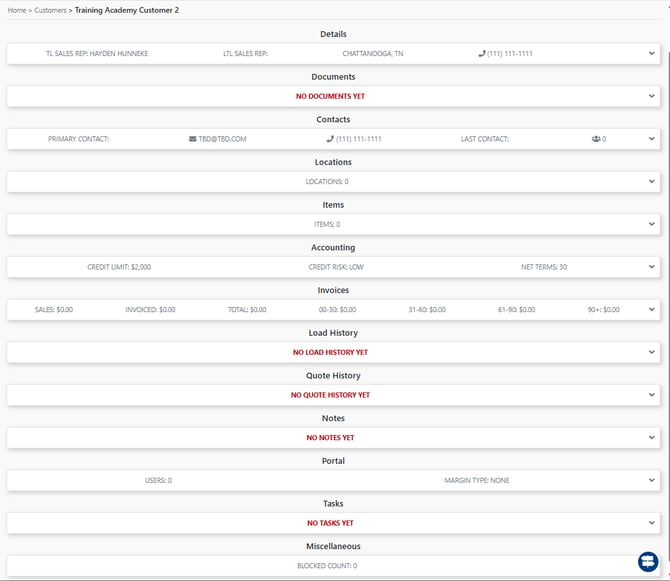Expand the Locations section chevron
Image resolution: width=670 pixels, height=581 pixels.
click(652, 182)
